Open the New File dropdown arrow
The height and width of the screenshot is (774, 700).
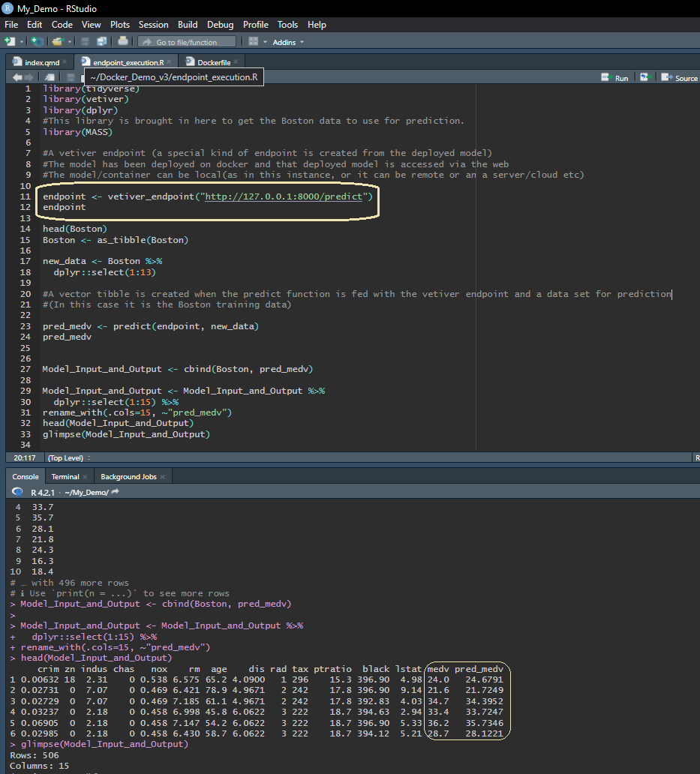[x=22, y=42]
